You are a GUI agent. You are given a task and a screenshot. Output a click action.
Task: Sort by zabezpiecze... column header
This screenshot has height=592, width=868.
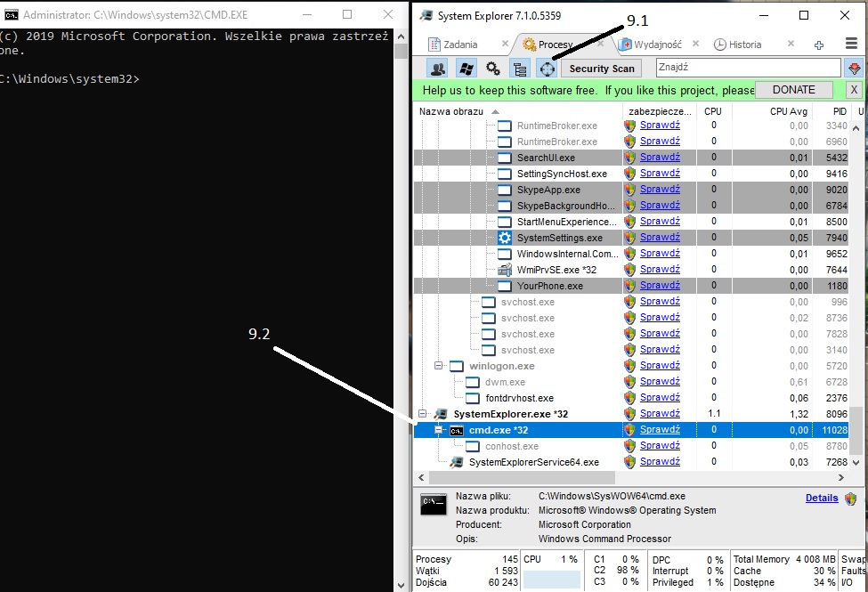660,111
